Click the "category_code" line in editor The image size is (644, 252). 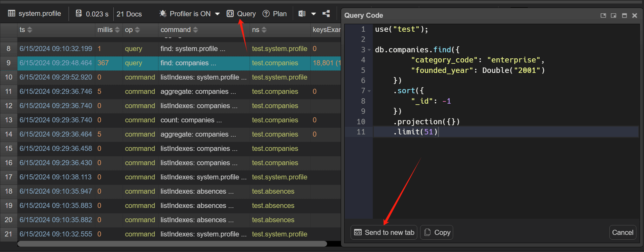(478, 60)
